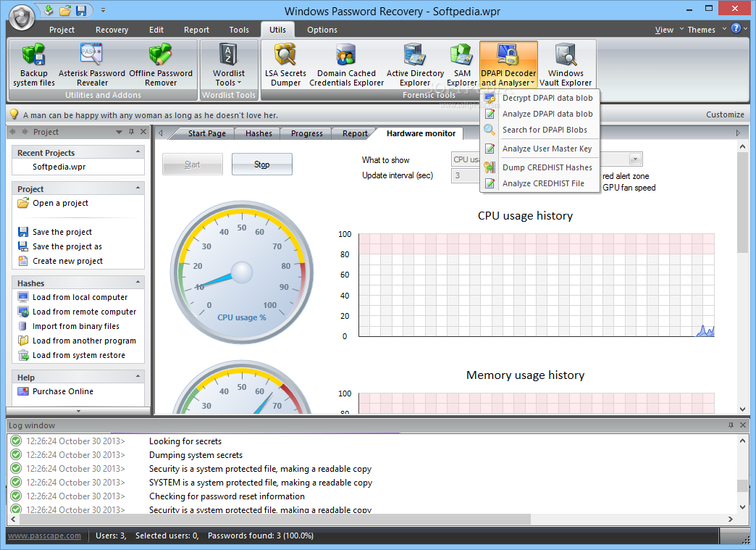Click Update interval input field
Screen dimensions: 756x550
[x=466, y=175]
